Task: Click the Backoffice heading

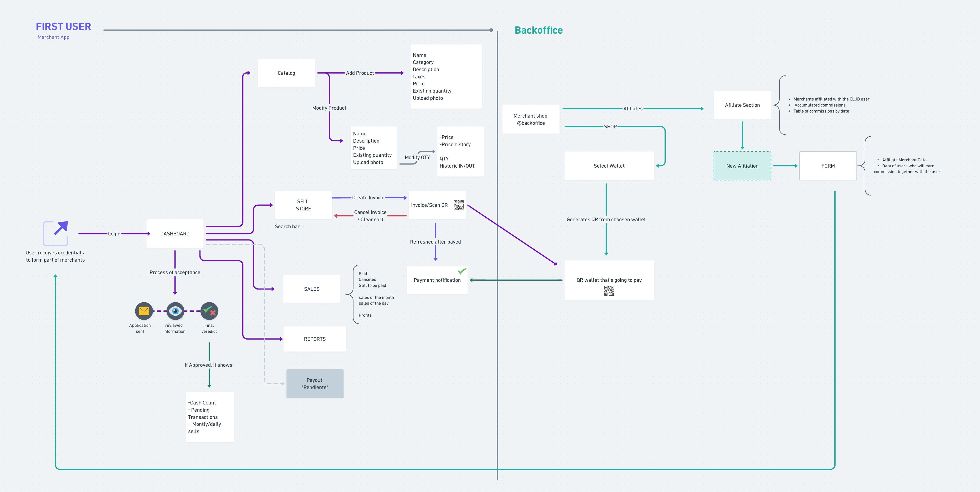Action: pyautogui.click(x=539, y=30)
